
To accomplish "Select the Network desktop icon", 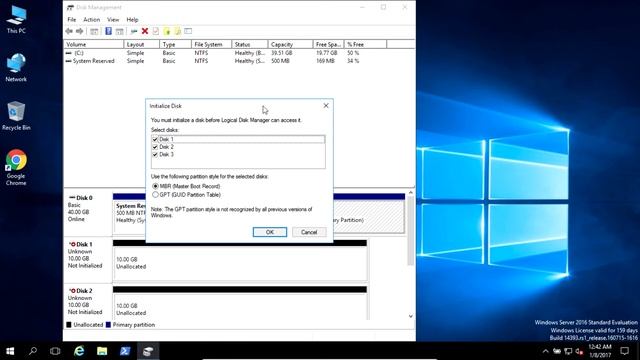I will point(16,67).
